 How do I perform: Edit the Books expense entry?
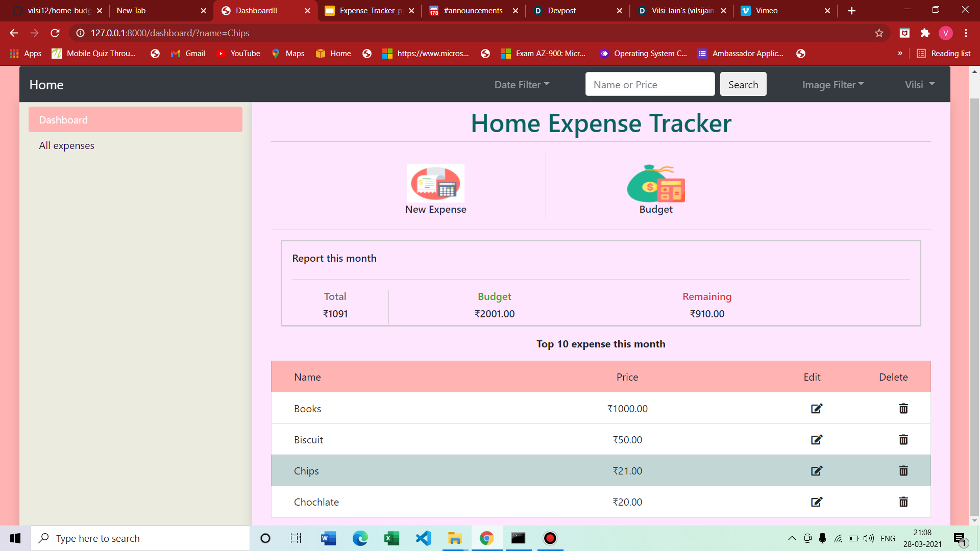[x=816, y=409]
